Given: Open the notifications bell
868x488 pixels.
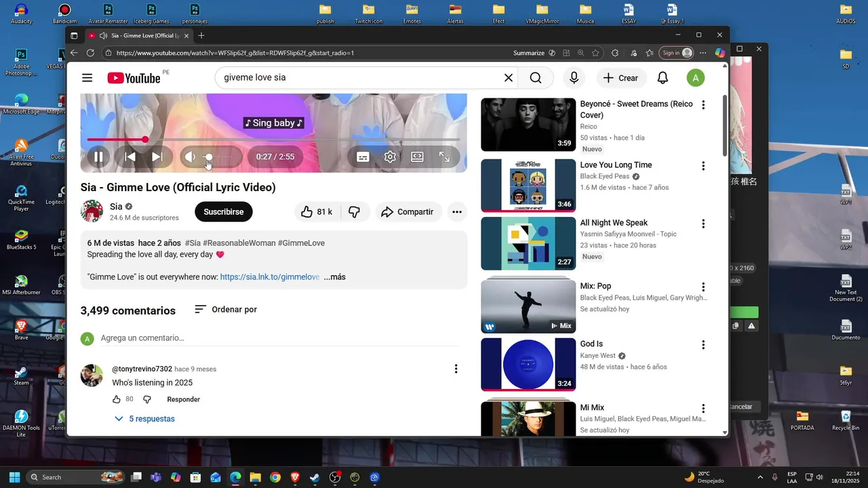Looking at the screenshot, I should click(663, 78).
